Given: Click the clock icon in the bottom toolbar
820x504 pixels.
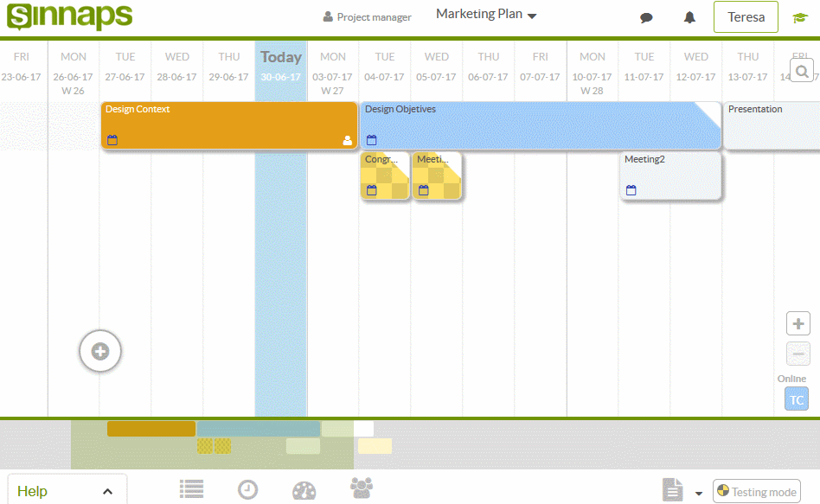Looking at the screenshot, I should coord(247,488).
